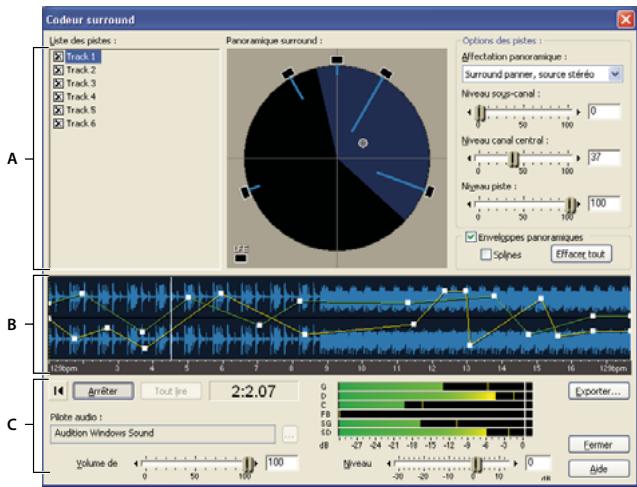Click the surround-right speaker icon on panner
The width and height of the screenshot is (637, 487).
click(x=429, y=191)
